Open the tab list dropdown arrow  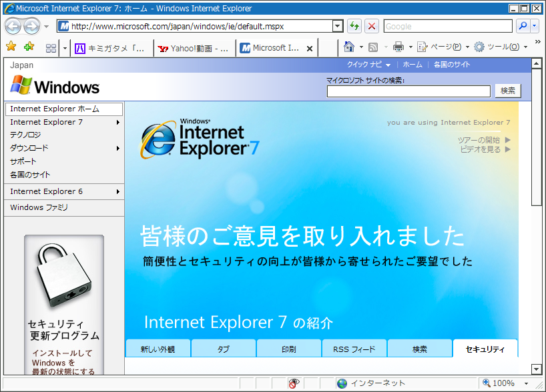65,48
